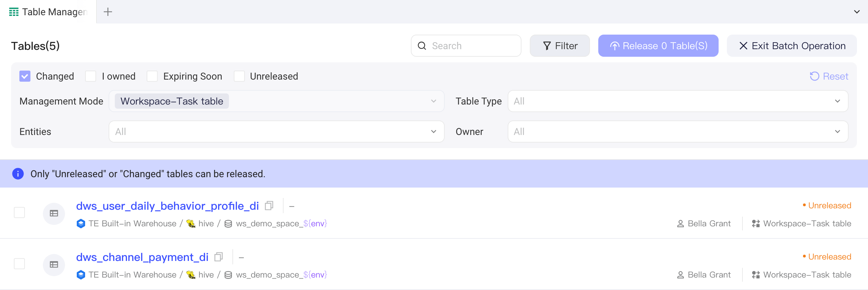Click the Table Manager grid icon

14,12
